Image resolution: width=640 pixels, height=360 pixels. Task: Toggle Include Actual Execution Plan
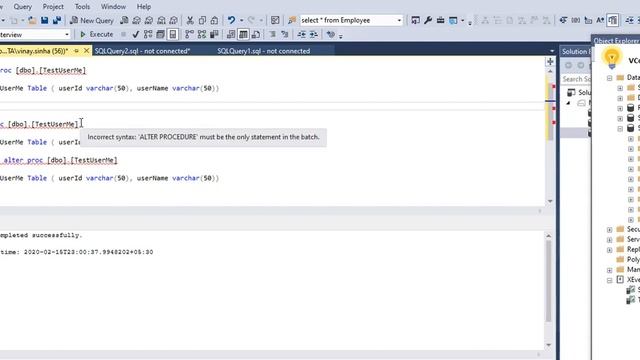[x=189, y=35]
